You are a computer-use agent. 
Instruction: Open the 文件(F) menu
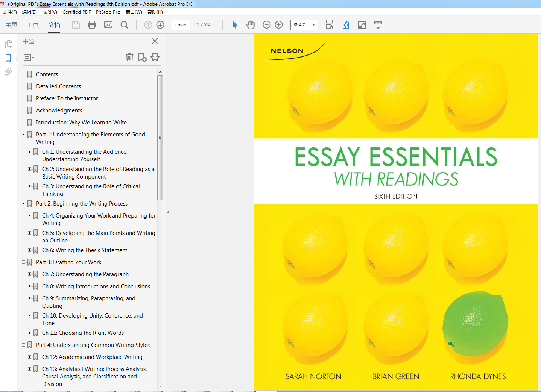tap(10, 12)
